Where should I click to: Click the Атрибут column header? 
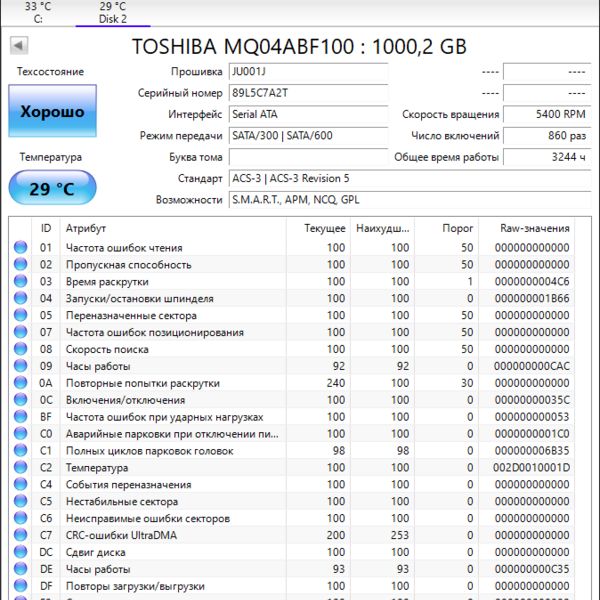[x=173, y=228]
